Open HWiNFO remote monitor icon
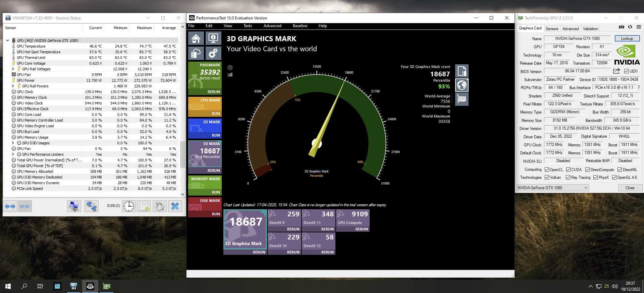644x293 pixels. 74,206
